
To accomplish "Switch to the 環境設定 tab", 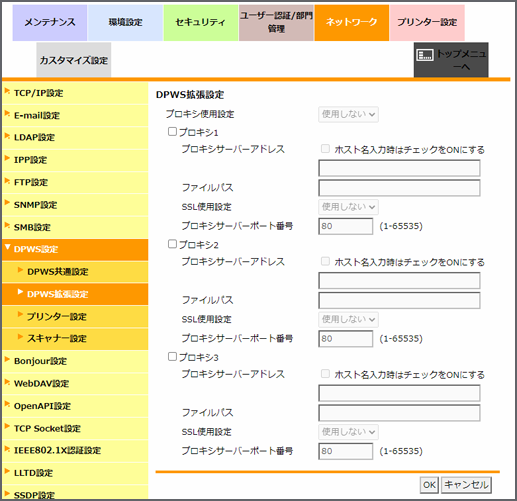I will pyautogui.click(x=125, y=23).
